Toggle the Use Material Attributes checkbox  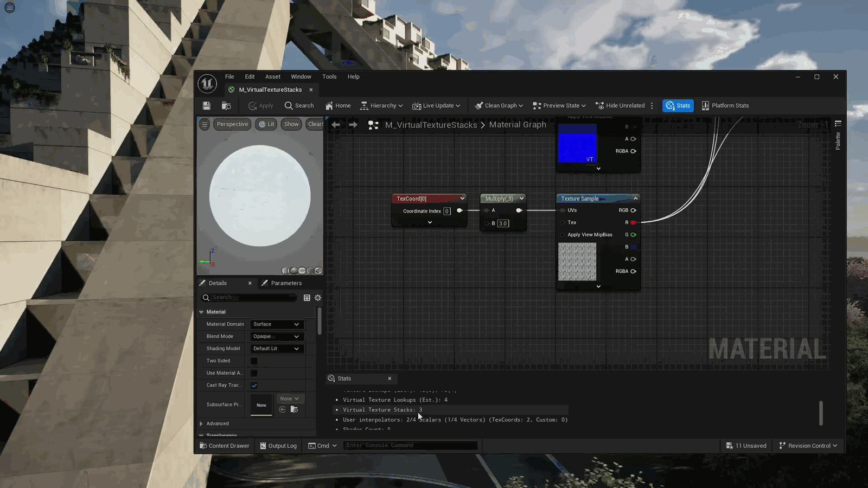[x=254, y=373]
